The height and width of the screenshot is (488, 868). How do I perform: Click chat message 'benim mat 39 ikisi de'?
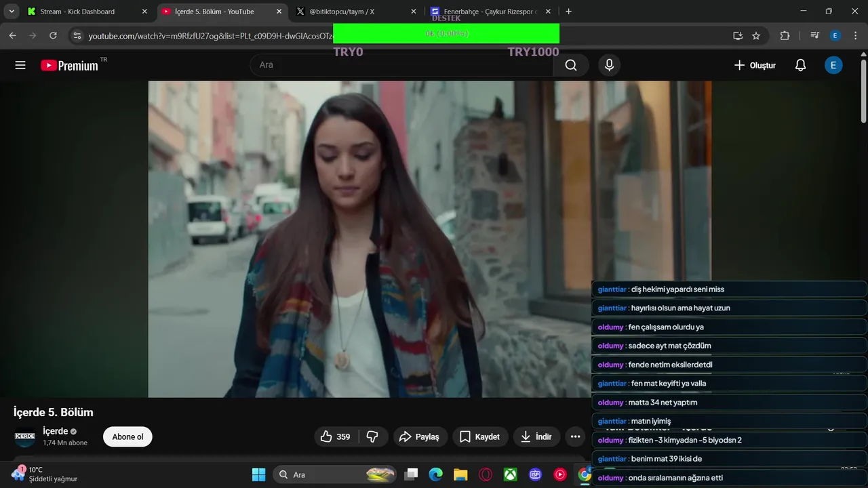pyautogui.click(x=666, y=459)
